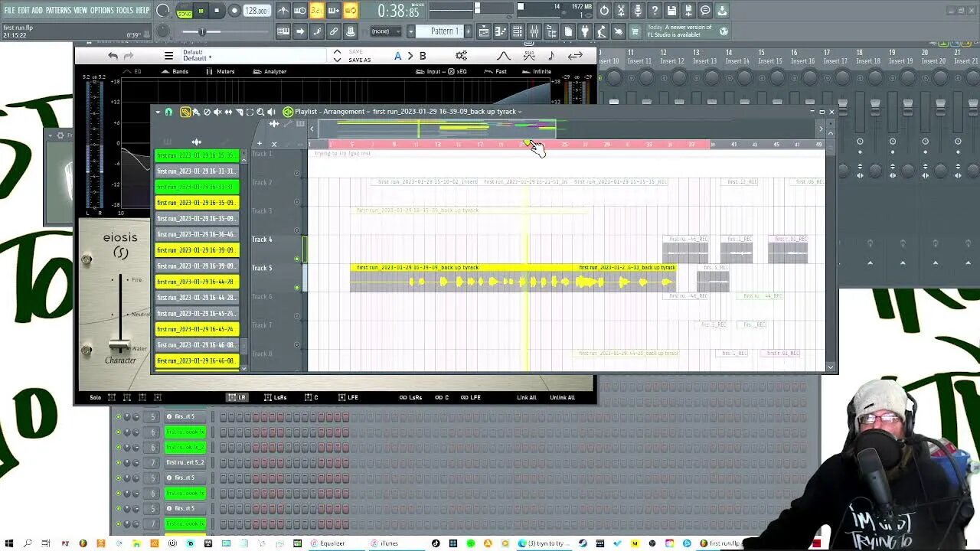
Task: Open the help question mark icon
Action: pyautogui.click(x=655, y=11)
